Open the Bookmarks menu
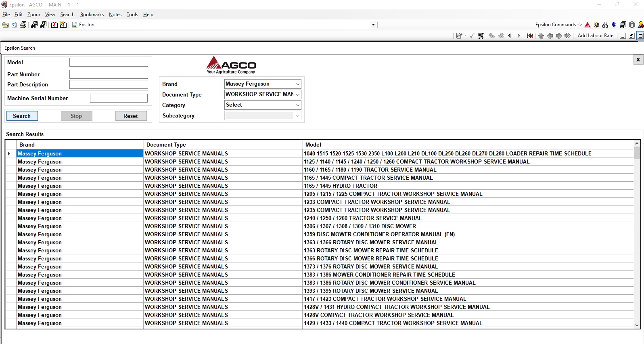 click(x=92, y=15)
